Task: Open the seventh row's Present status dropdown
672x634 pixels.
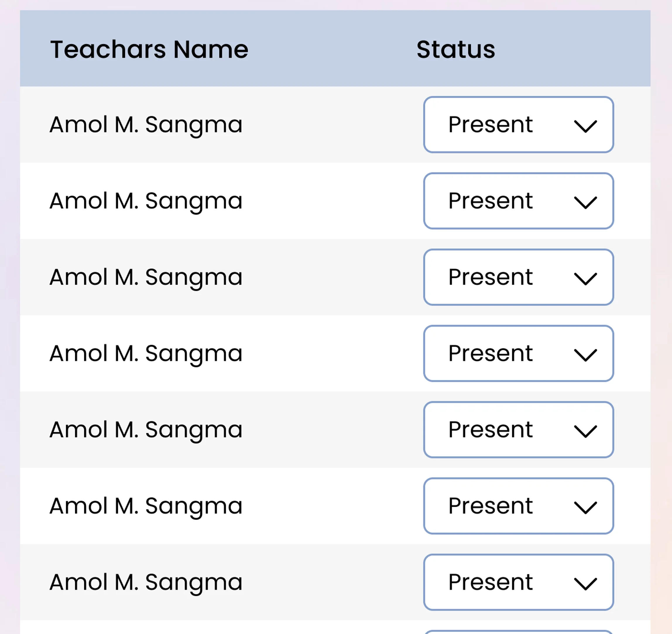Action: tap(519, 582)
